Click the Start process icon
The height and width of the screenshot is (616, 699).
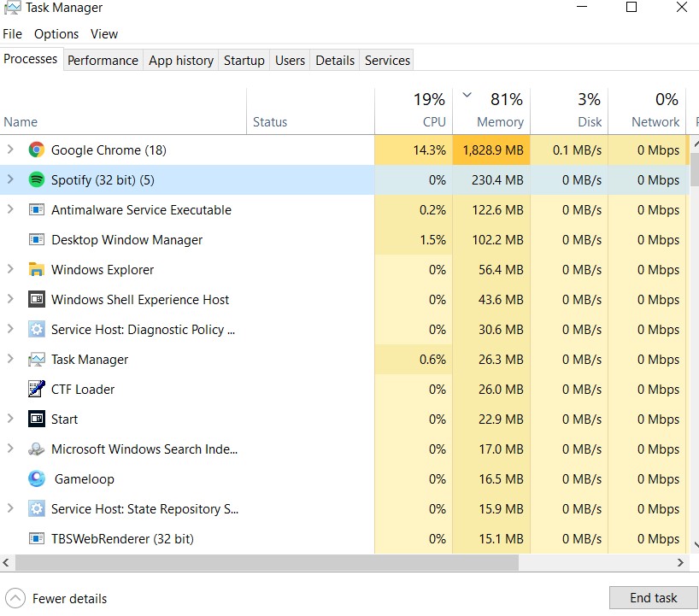pos(37,419)
